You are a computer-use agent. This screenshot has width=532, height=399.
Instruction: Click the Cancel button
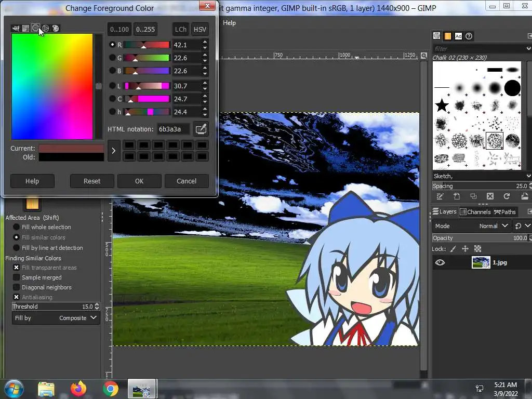click(187, 181)
